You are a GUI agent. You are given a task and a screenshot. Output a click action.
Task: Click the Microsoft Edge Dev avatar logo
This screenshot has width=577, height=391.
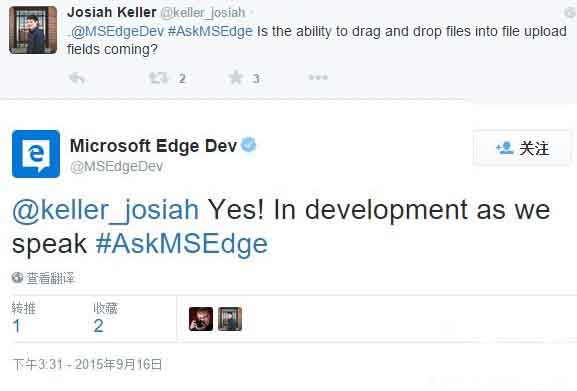click(36, 154)
